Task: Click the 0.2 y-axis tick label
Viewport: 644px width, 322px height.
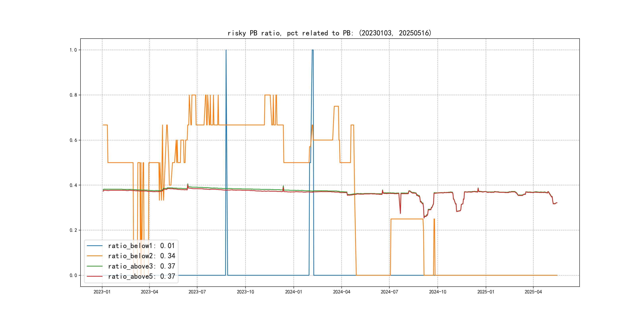Action: coord(73,230)
